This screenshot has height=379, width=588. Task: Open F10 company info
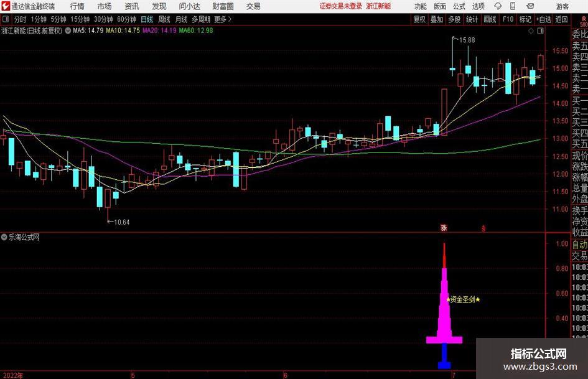pyautogui.click(x=508, y=19)
